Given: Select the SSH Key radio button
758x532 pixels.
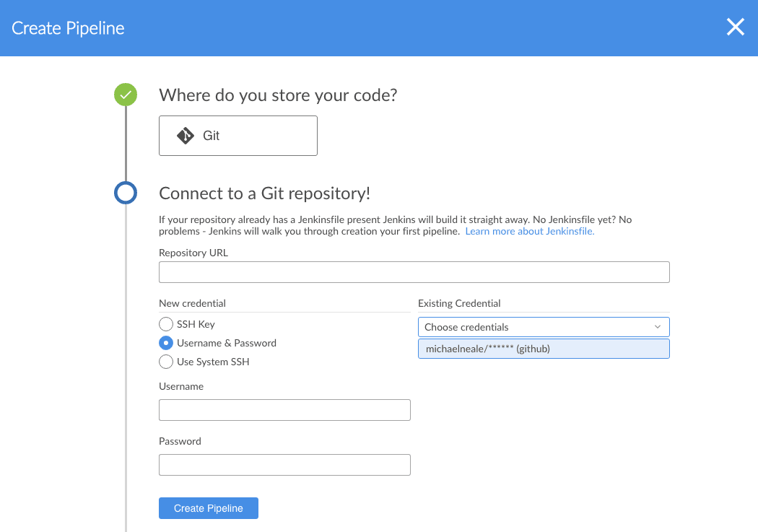Looking at the screenshot, I should pos(165,324).
